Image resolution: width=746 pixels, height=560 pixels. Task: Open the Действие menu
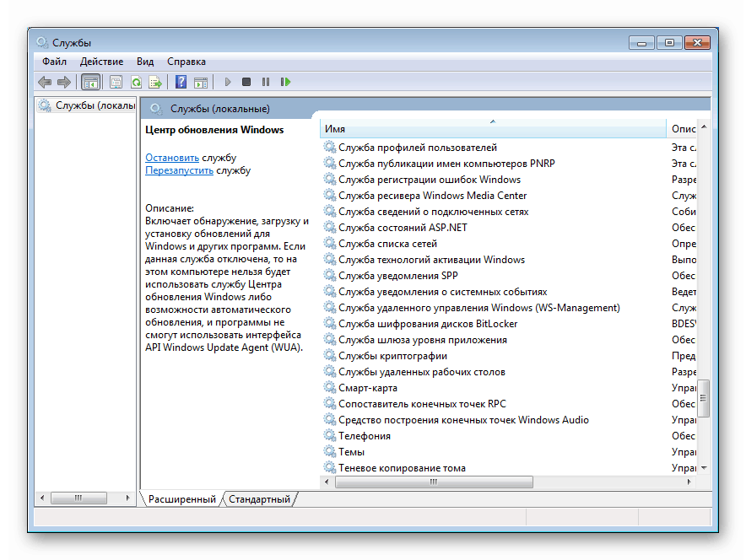101,62
